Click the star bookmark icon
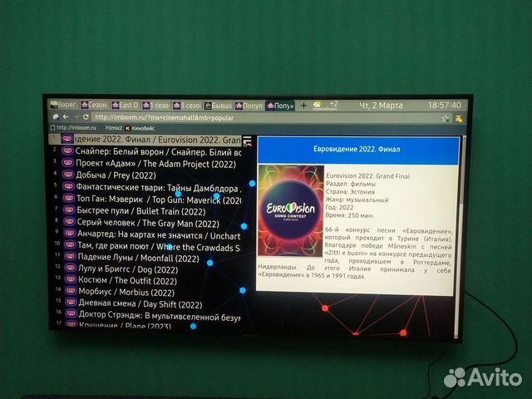532x399 pixels. (x=446, y=118)
